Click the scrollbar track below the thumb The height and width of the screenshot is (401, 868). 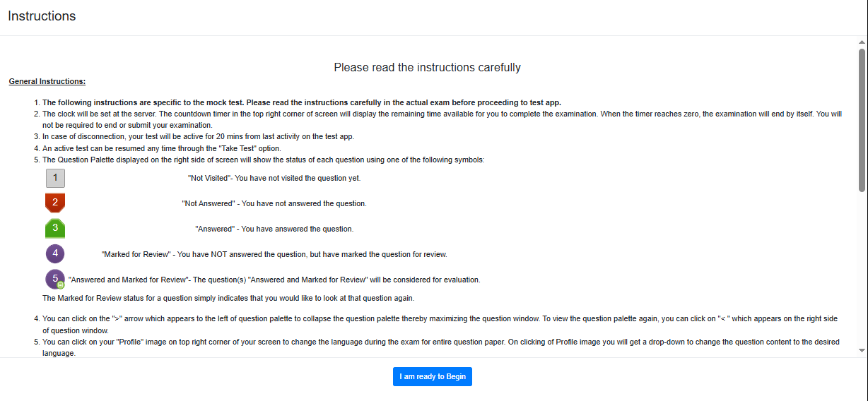(862, 268)
